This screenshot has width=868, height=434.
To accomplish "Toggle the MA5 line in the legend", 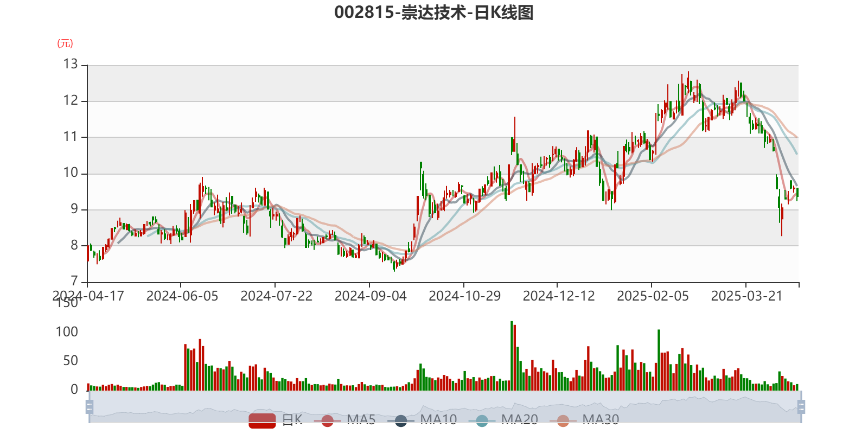I will (344, 420).
